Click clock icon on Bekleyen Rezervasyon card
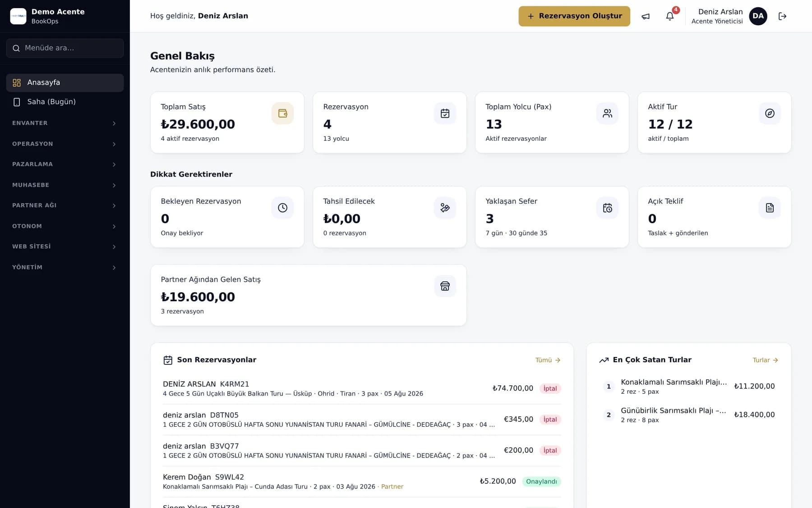812x508 pixels. point(282,208)
